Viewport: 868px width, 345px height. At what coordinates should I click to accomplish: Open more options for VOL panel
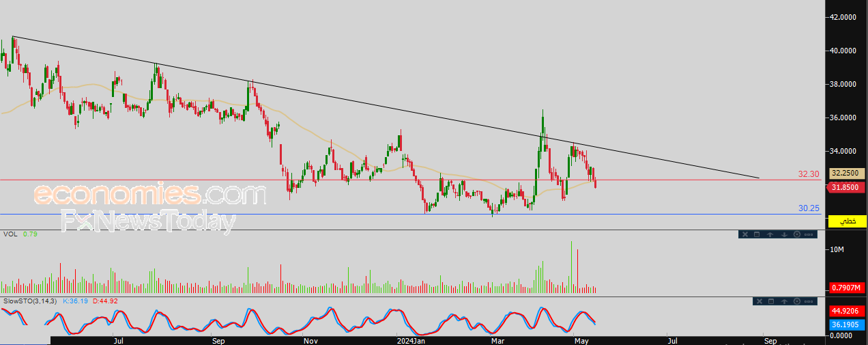coord(809,234)
